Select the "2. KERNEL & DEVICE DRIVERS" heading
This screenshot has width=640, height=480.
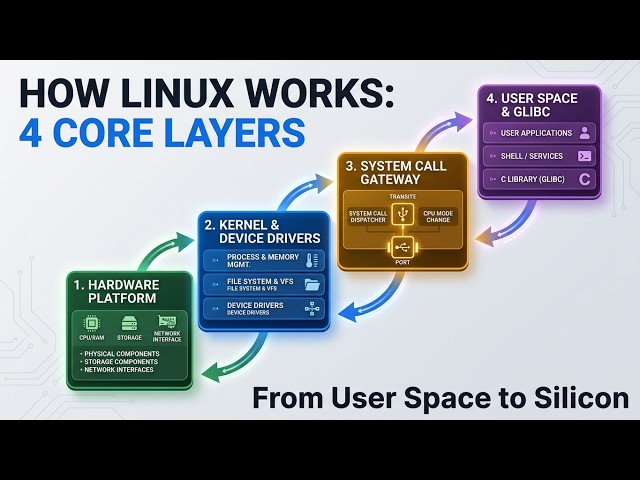point(262,232)
